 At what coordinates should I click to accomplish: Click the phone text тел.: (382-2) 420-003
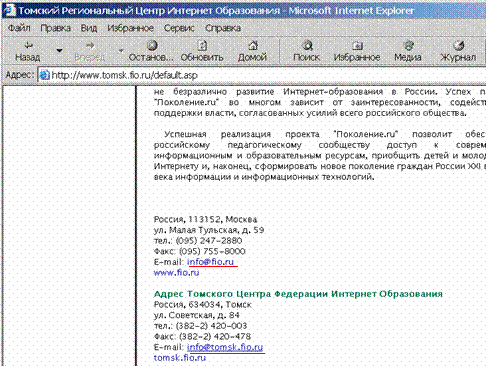[200, 326]
